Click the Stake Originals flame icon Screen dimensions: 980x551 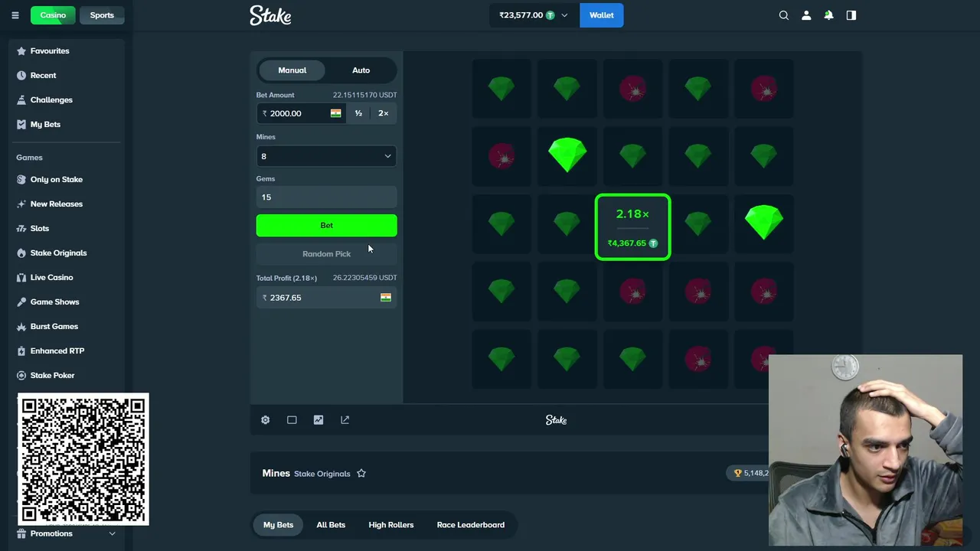pos(21,253)
